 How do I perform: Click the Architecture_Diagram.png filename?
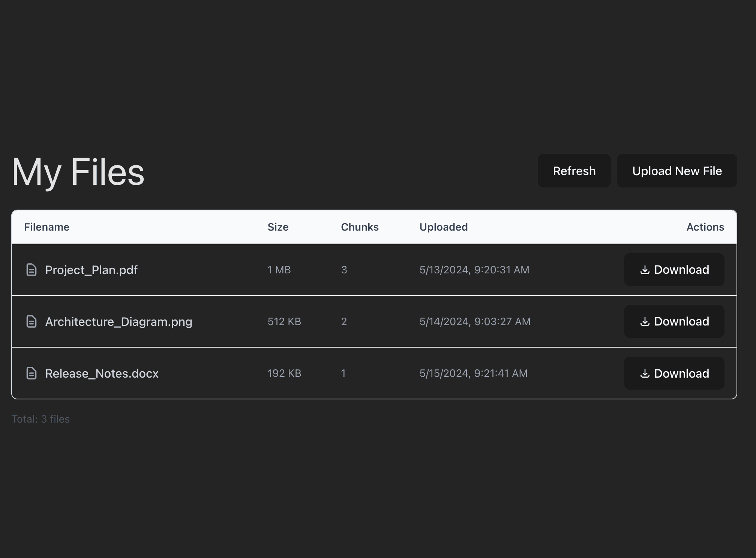[118, 322]
